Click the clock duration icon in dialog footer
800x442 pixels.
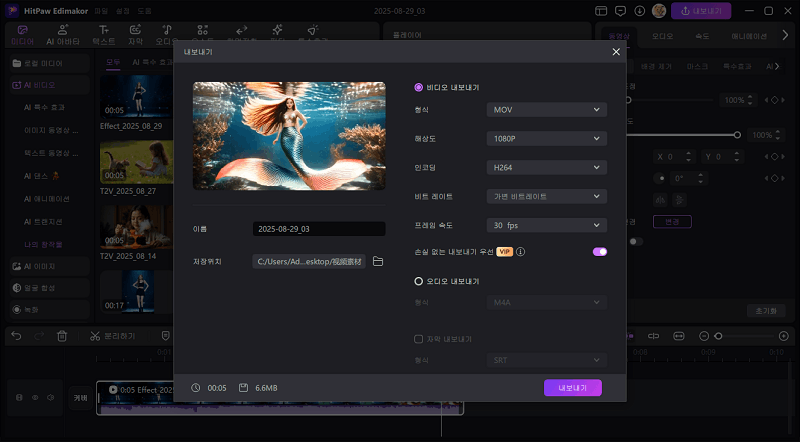point(196,387)
